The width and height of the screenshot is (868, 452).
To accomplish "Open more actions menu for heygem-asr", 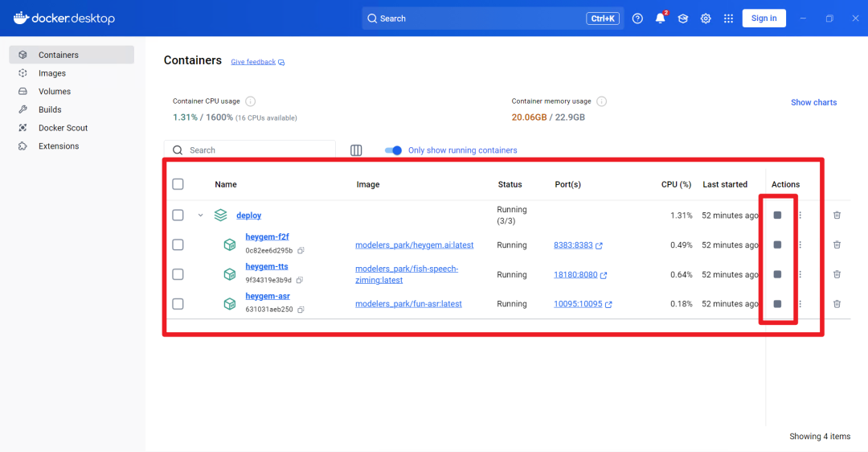I will tap(800, 303).
